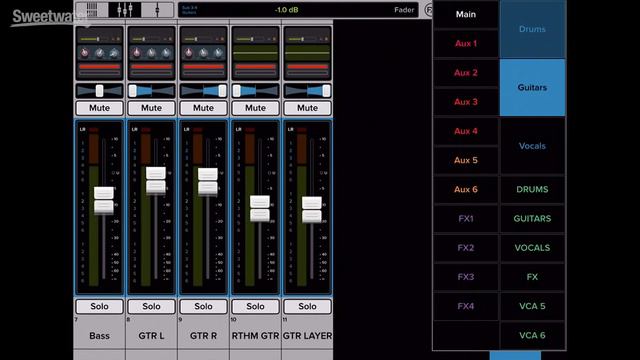Click the GTR R pan slider
This screenshot has width=640, height=360.
(203, 91)
